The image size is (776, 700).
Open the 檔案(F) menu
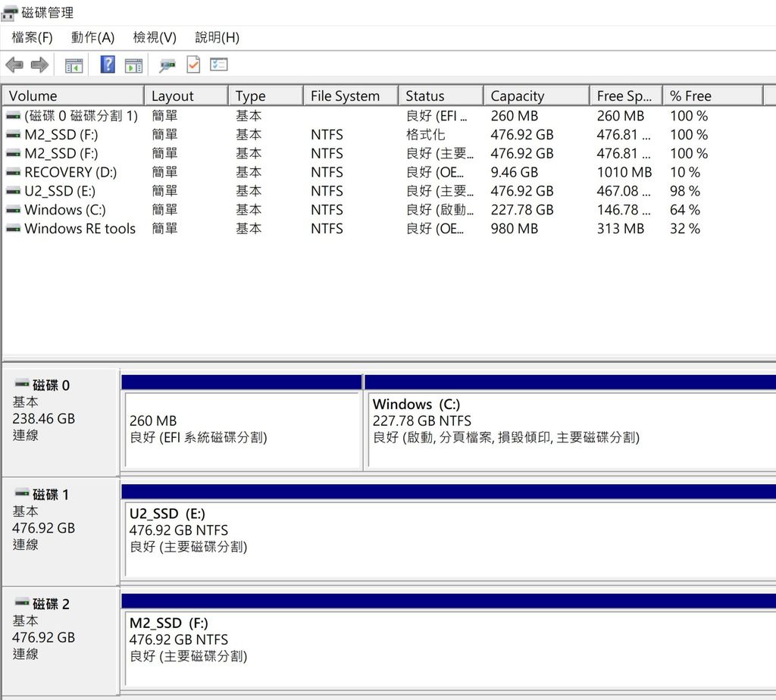(x=32, y=38)
